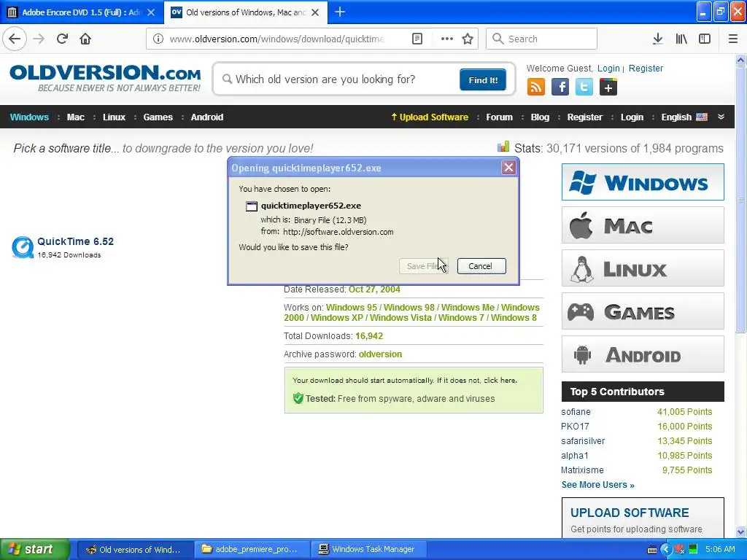Click the Save File button

click(x=424, y=266)
